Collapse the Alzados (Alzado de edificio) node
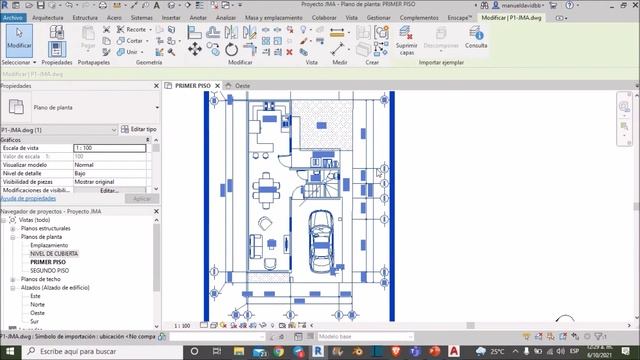The width and height of the screenshot is (640, 360). (x=13, y=288)
